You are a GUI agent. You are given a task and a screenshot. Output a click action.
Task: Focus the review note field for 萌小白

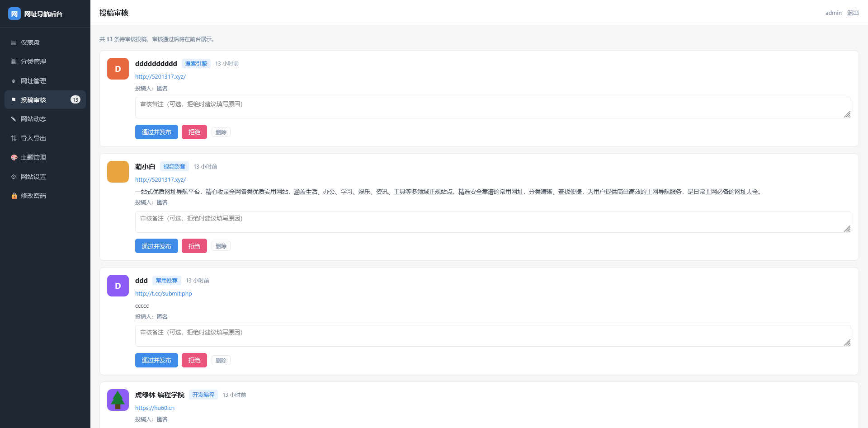click(x=493, y=222)
